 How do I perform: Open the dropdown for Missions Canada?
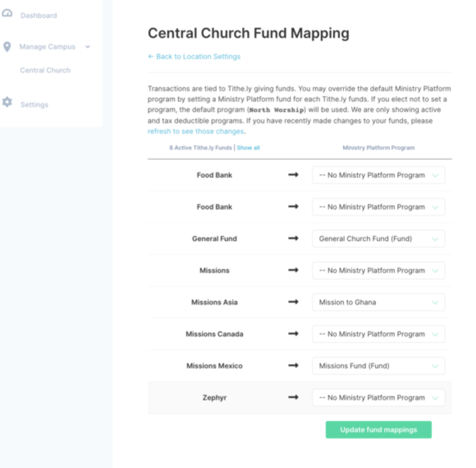(x=378, y=334)
